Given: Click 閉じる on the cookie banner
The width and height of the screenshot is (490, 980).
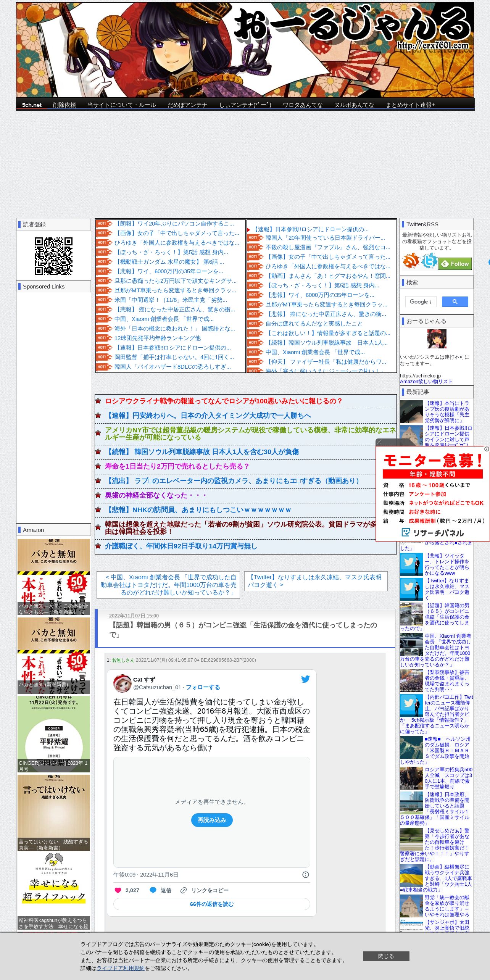Looking at the screenshot, I should [x=386, y=956].
